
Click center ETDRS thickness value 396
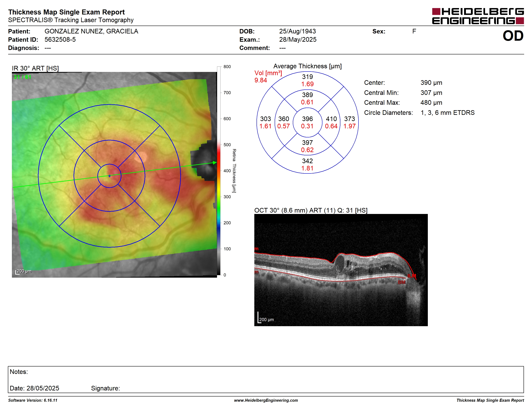(307, 119)
